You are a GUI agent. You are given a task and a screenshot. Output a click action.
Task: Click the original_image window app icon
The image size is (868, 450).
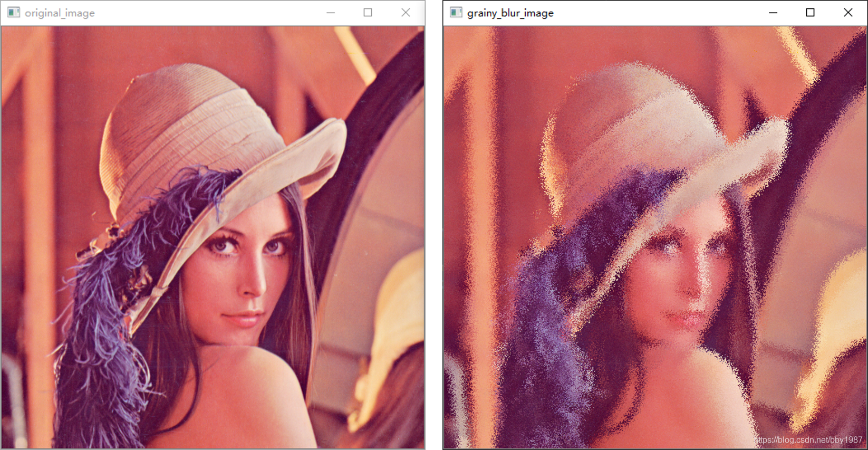coord(14,13)
